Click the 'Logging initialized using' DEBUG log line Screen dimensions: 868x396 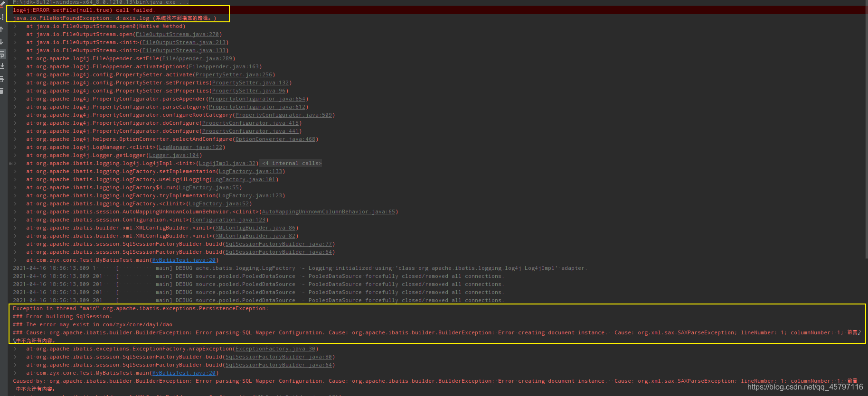300,268
